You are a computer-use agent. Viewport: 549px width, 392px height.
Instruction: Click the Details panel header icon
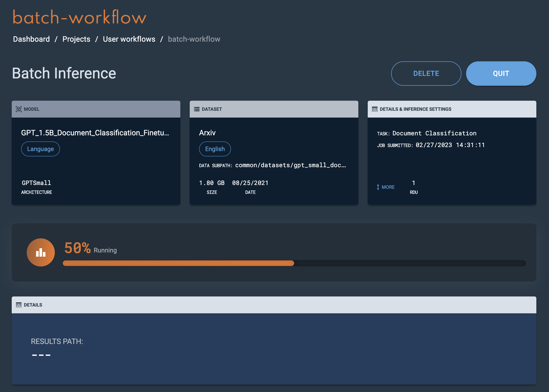coord(19,305)
